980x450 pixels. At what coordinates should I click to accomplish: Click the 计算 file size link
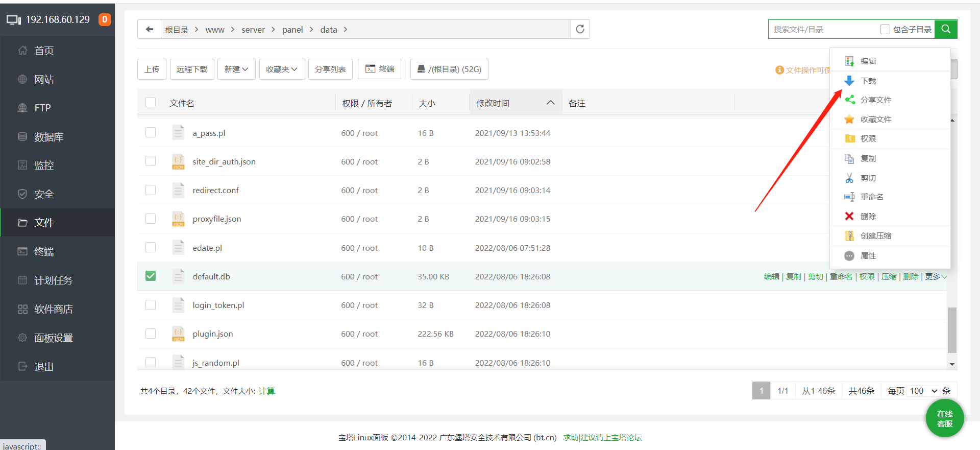[x=266, y=391]
